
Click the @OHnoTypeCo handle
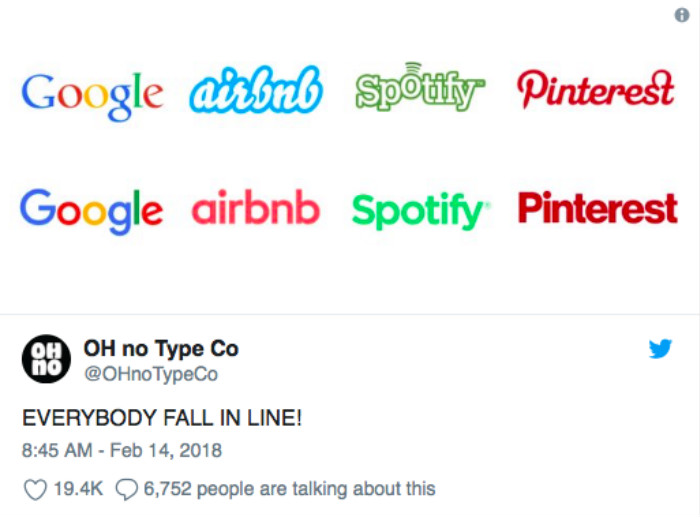click(152, 374)
